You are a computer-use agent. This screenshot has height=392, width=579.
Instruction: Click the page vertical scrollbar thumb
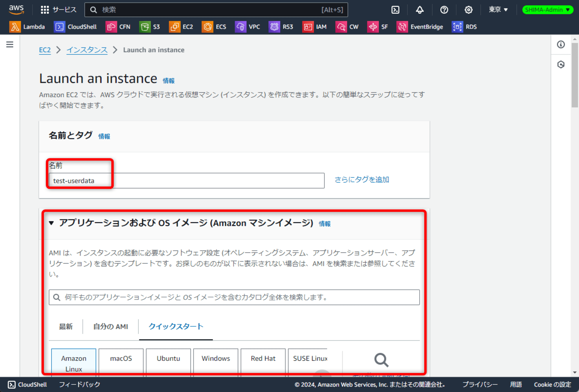575,75
